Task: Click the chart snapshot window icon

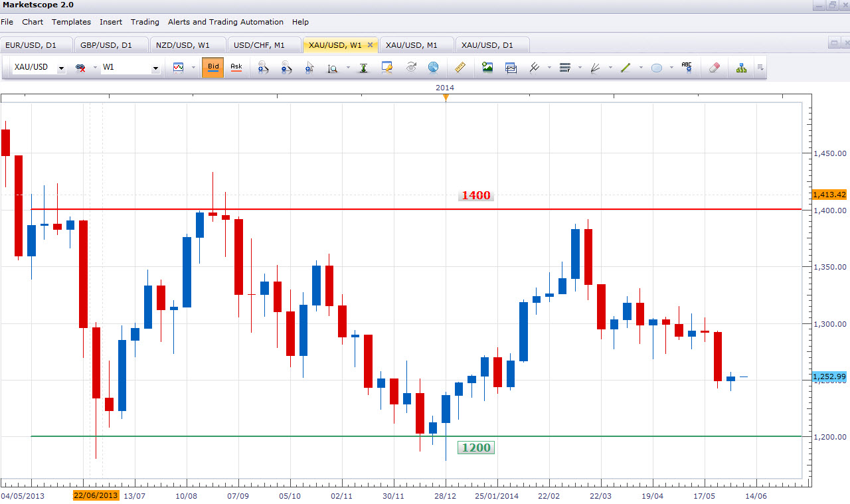Action: coord(511,68)
